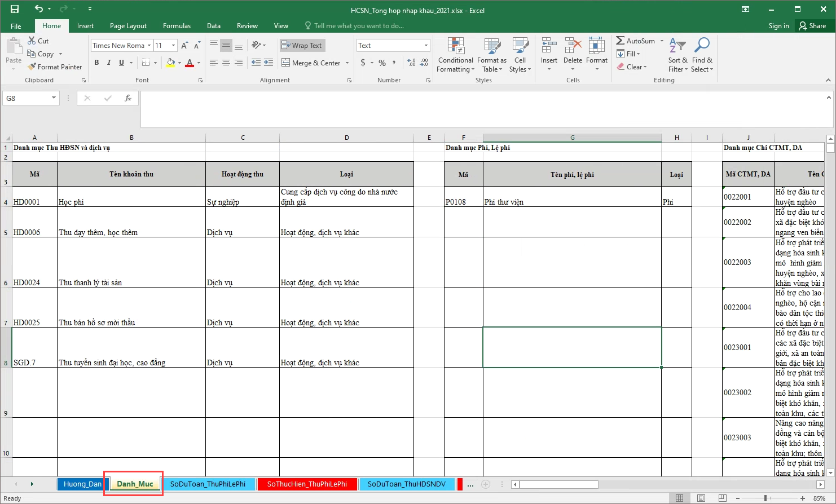Click the Share button
This screenshot has width=836, height=504.
click(x=812, y=26)
